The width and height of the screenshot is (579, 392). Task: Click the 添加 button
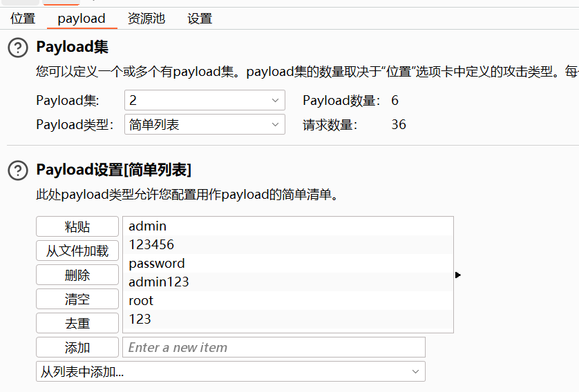coord(77,347)
